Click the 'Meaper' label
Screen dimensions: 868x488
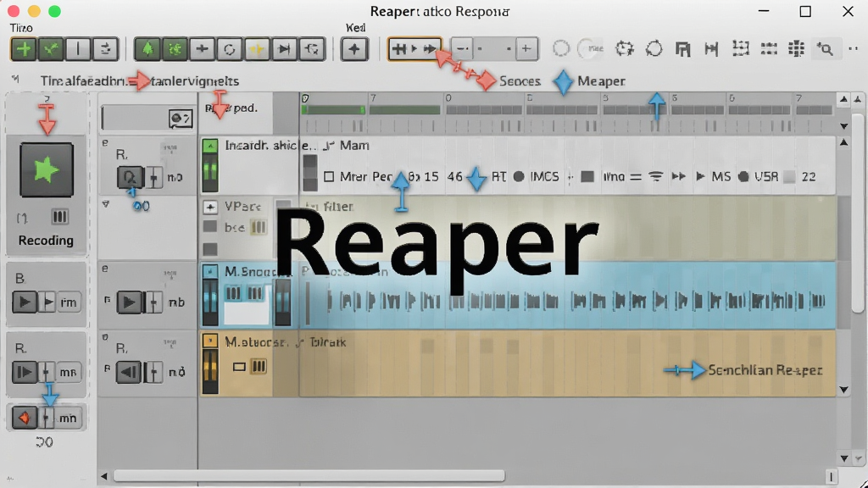click(601, 80)
